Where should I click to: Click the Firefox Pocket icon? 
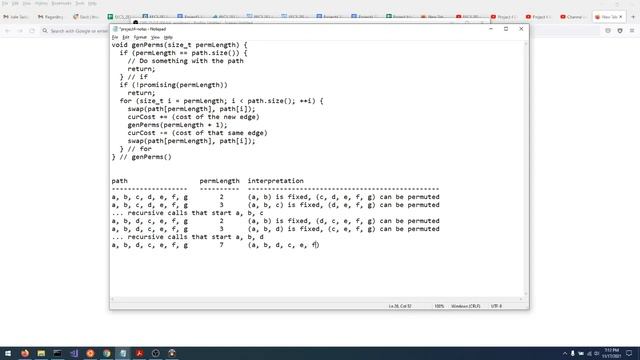(608, 31)
